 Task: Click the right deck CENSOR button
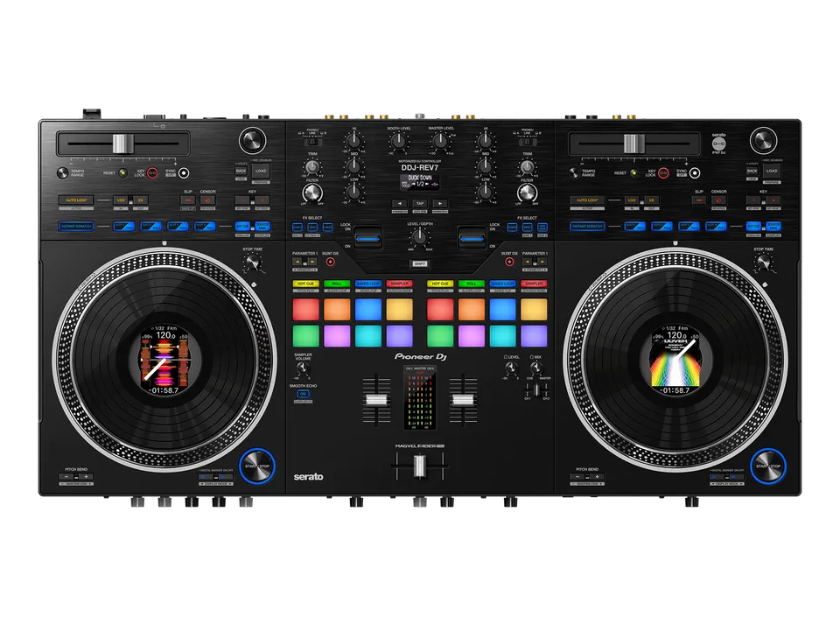718,200
